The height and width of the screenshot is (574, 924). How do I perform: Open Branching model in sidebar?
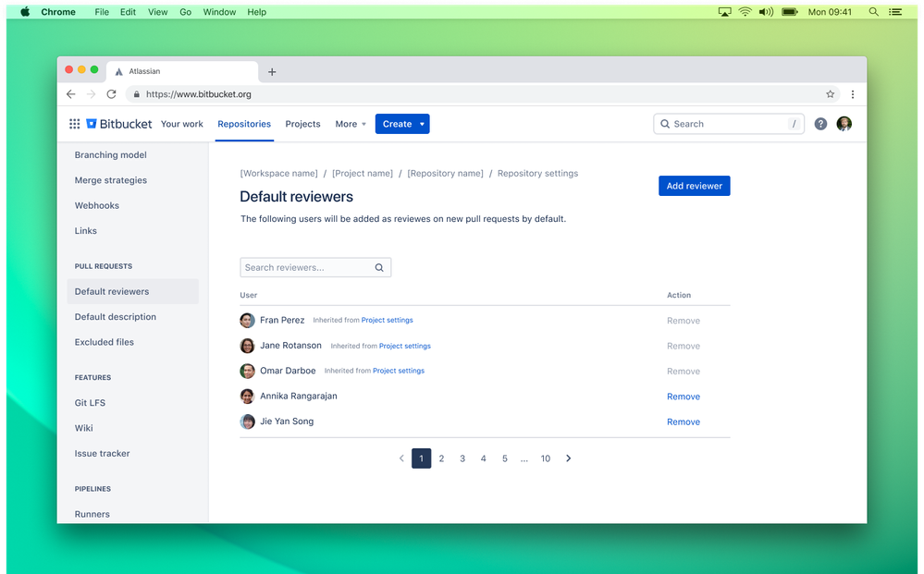111,155
